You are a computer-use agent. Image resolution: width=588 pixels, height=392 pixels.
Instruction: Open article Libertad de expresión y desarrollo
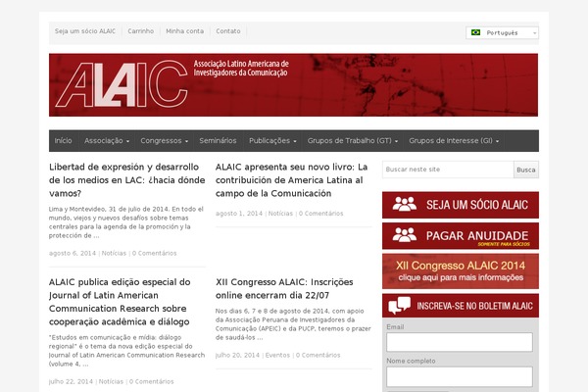click(x=126, y=180)
